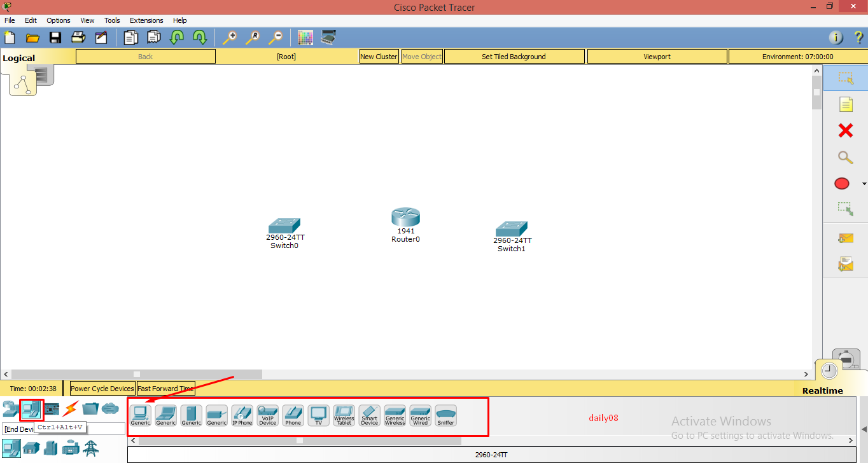Open the Network Information dialog icon
Screen dimensions: 868x463
(x=835, y=38)
